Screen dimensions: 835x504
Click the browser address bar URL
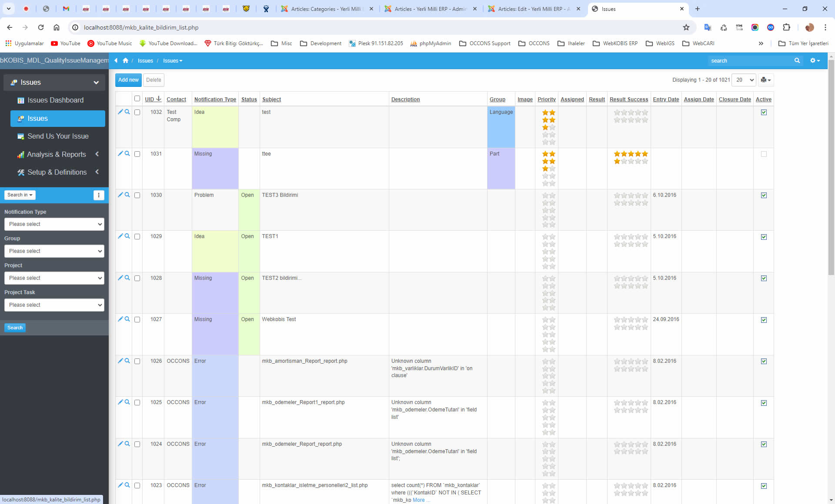tap(141, 27)
